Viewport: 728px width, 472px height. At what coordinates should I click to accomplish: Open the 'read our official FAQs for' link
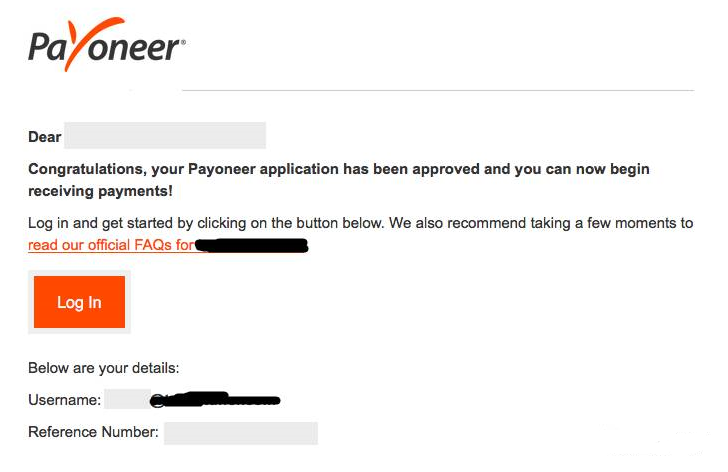[x=111, y=245]
